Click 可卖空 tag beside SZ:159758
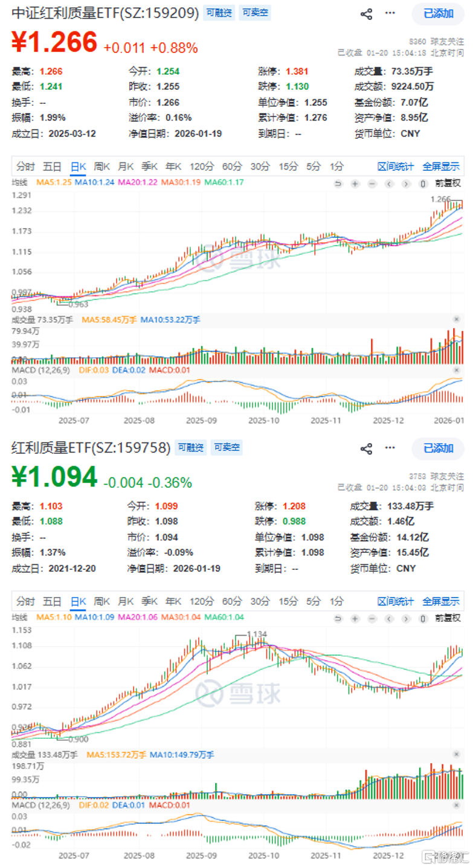This screenshot has height=868, width=473. coord(225,447)
